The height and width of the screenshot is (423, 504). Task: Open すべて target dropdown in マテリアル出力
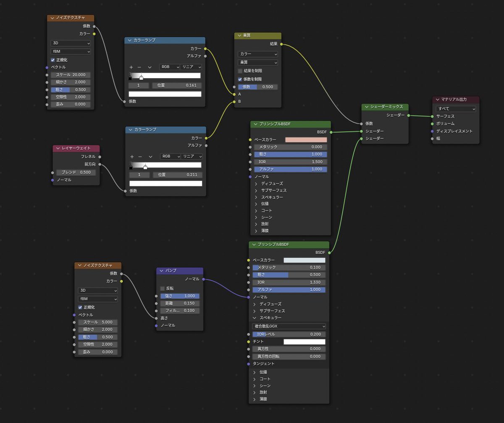tap(456, 109)
